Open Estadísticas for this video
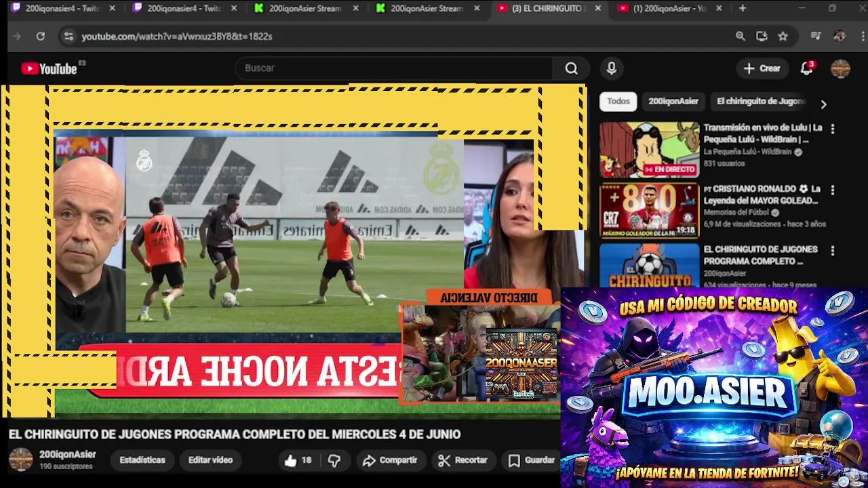868x488 pixels. [142, 460]
